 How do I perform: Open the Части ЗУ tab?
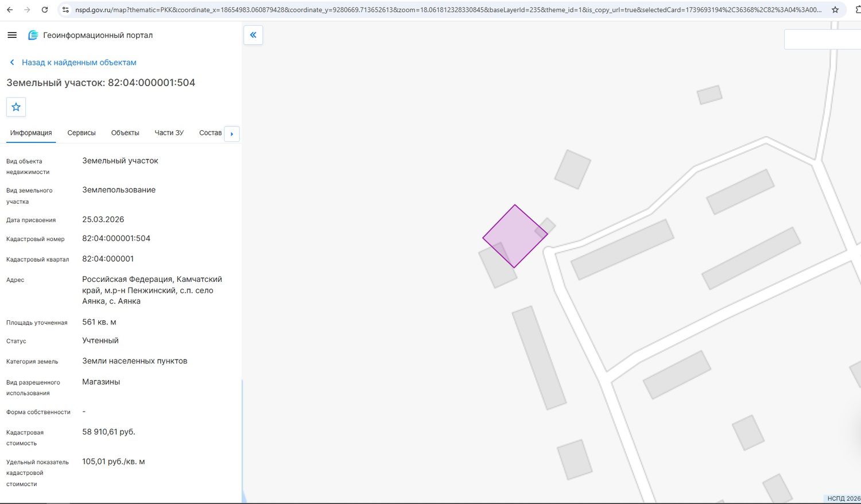(169, 133)
